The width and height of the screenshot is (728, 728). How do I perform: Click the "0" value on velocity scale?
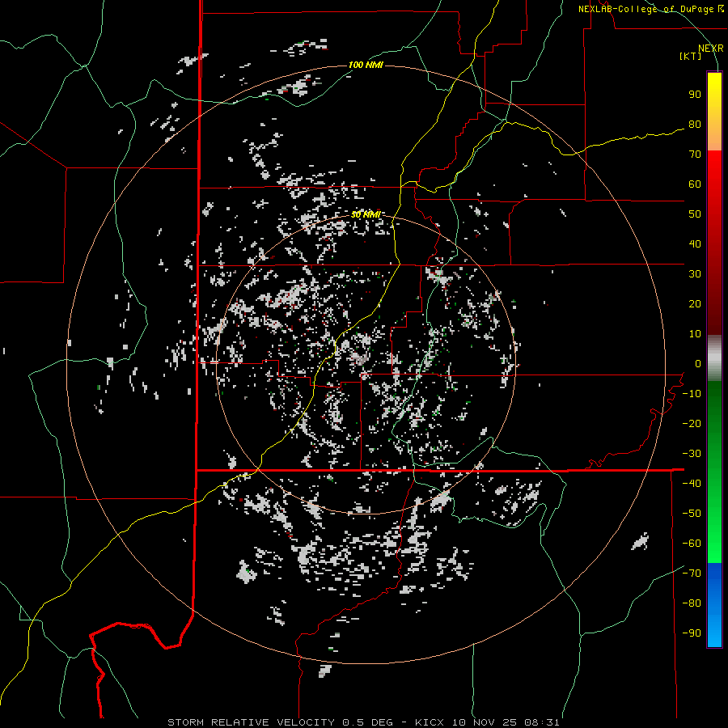pos(698,364)
